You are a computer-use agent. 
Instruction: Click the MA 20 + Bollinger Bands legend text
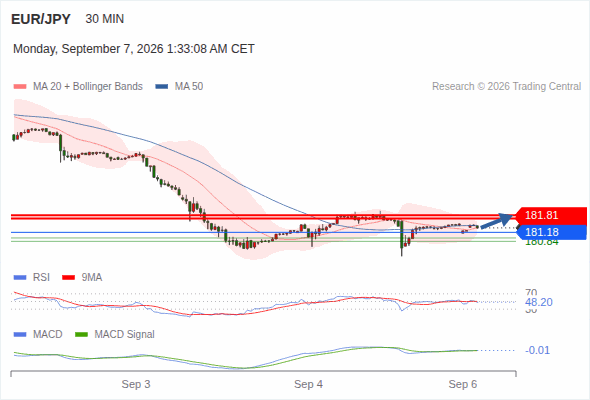point(88,87)
